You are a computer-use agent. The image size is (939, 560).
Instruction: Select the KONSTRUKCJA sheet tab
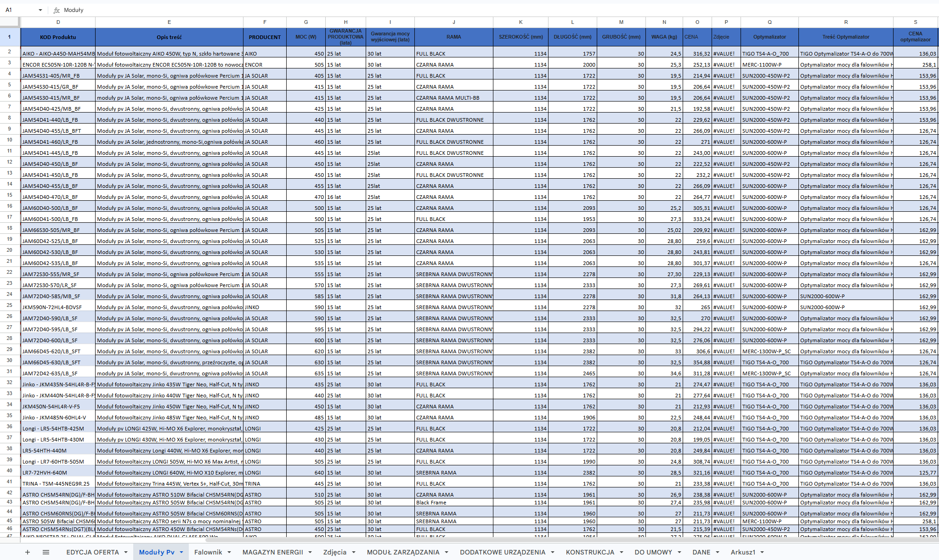pos(590,552)
